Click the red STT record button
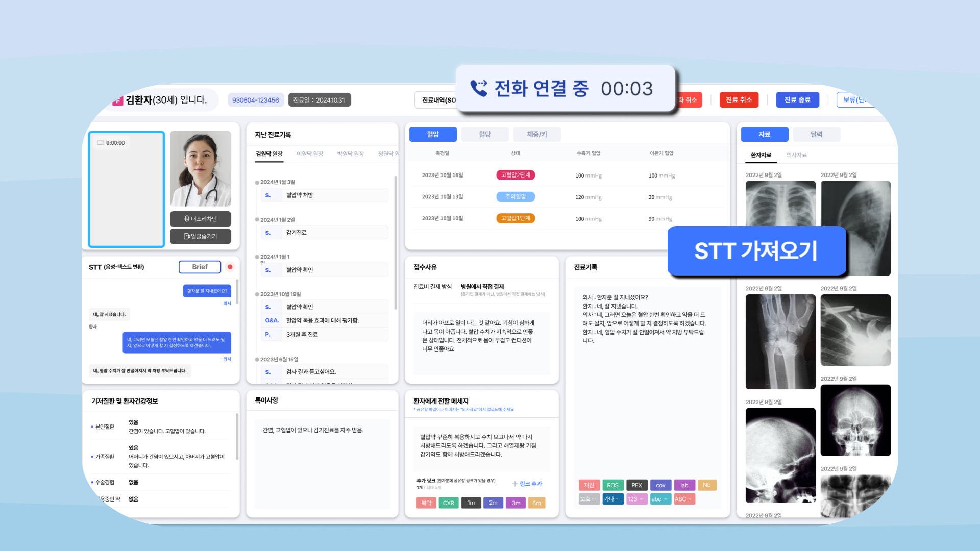 pos(230,267)
